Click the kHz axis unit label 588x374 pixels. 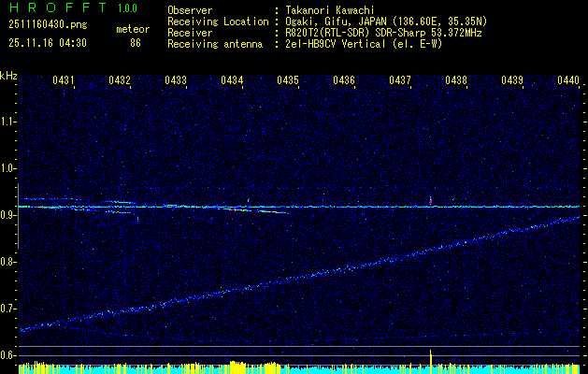[8, 76]
